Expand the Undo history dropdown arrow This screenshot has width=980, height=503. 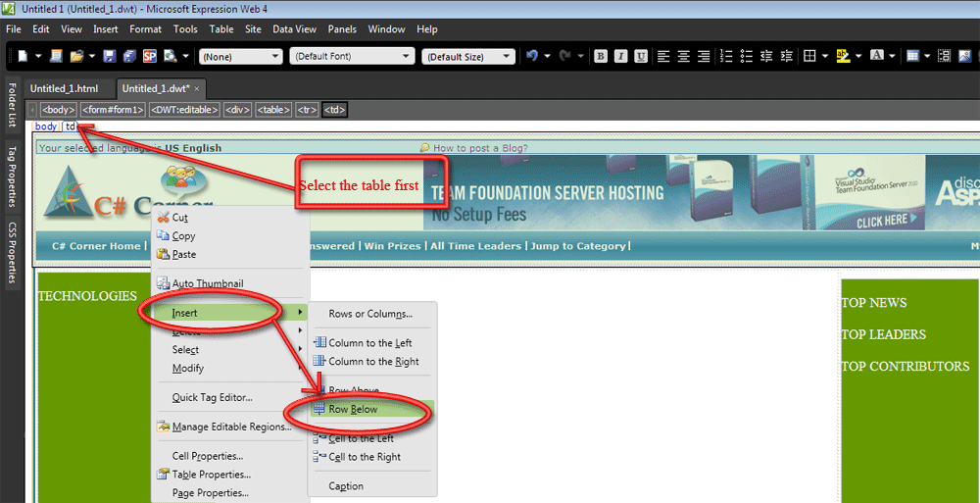548,56
